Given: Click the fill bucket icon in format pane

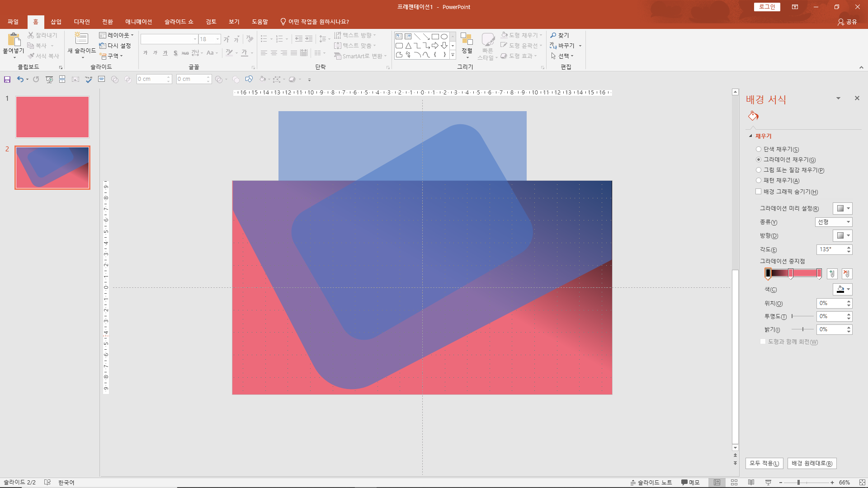Looking at the screenshot, I should tap(753, 116).
